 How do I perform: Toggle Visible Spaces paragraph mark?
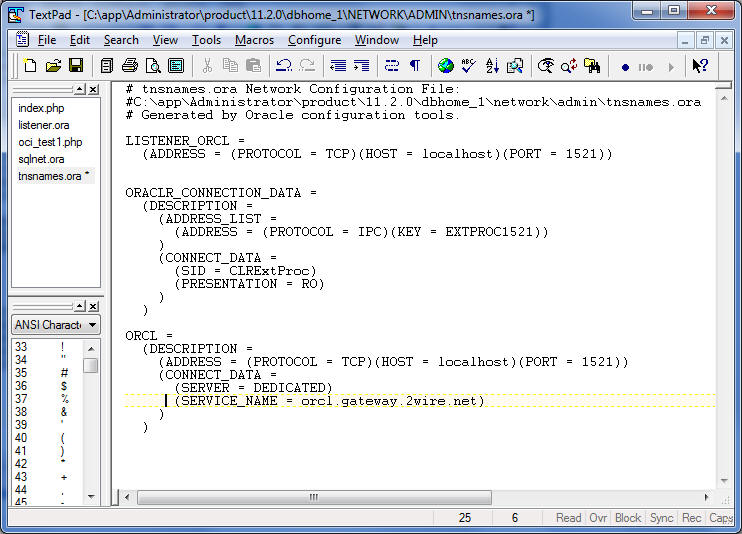click(x=415, y=66)
